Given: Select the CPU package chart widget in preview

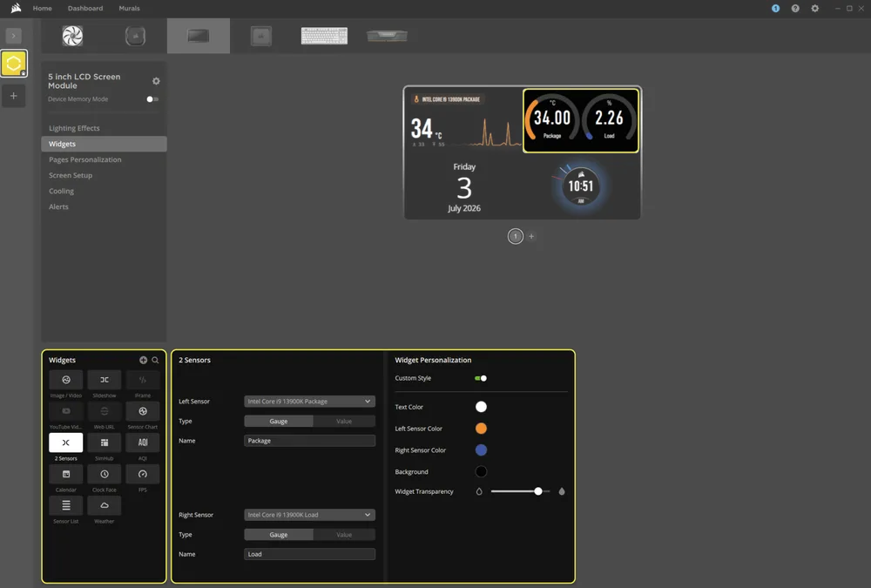Looking at the screenshot, I should 464,120.
